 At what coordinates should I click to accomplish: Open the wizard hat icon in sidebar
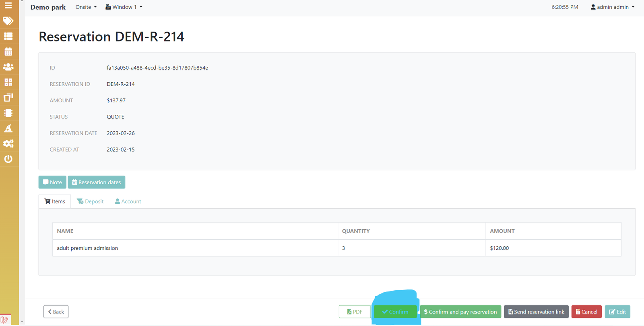(x=8, y=128)
